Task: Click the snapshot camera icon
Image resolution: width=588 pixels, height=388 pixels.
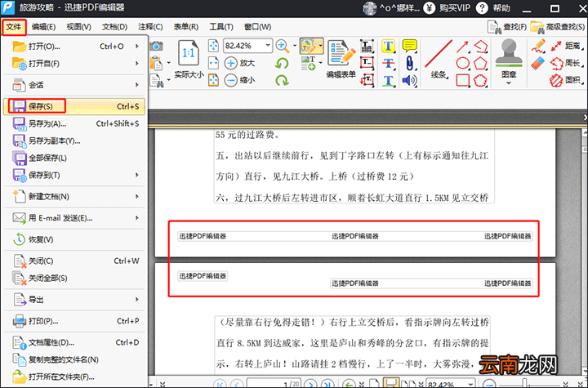Action: point(156,47)
